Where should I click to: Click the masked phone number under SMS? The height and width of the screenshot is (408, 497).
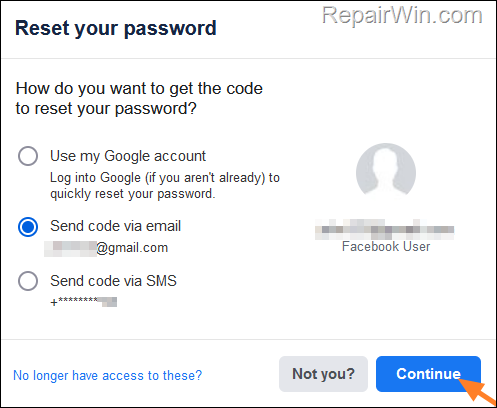(x=83, y=302)
